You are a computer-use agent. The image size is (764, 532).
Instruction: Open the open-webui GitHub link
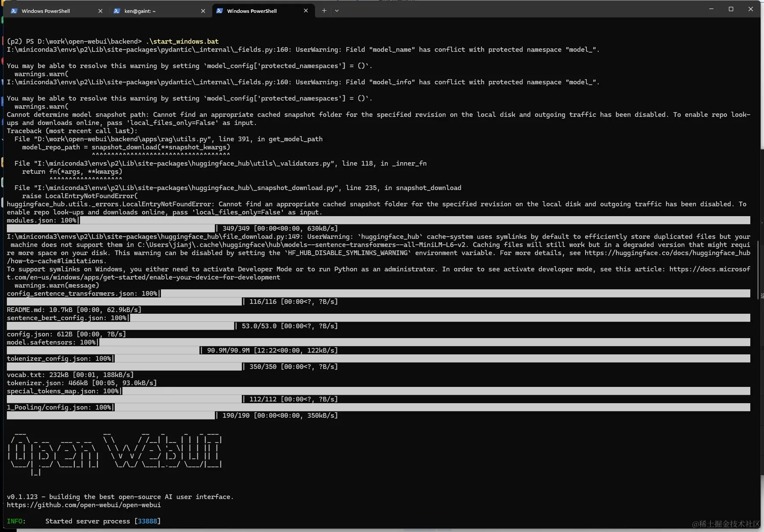pyautogui.click(x=84, y=505)
